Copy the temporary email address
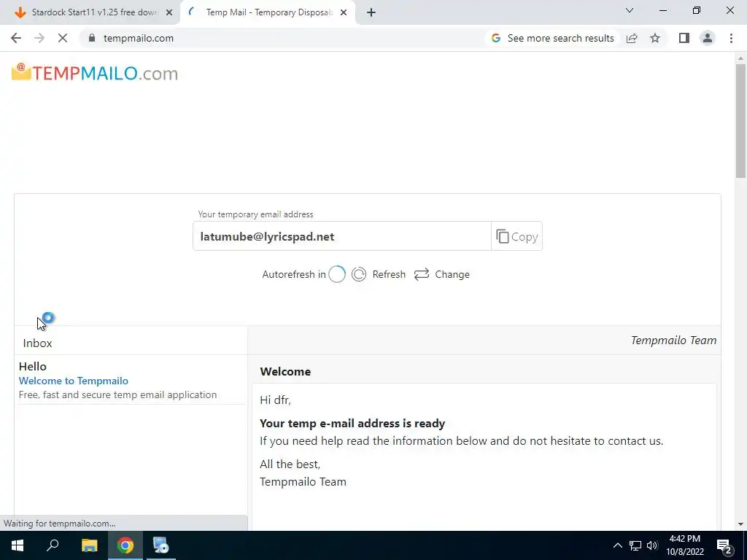 tap(517, 236)
